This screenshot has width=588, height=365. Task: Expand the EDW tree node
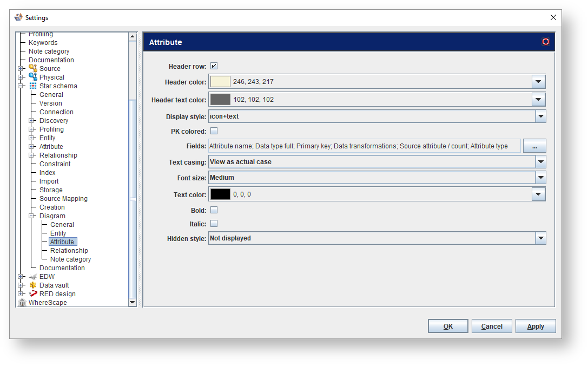(x=21, y=276)
